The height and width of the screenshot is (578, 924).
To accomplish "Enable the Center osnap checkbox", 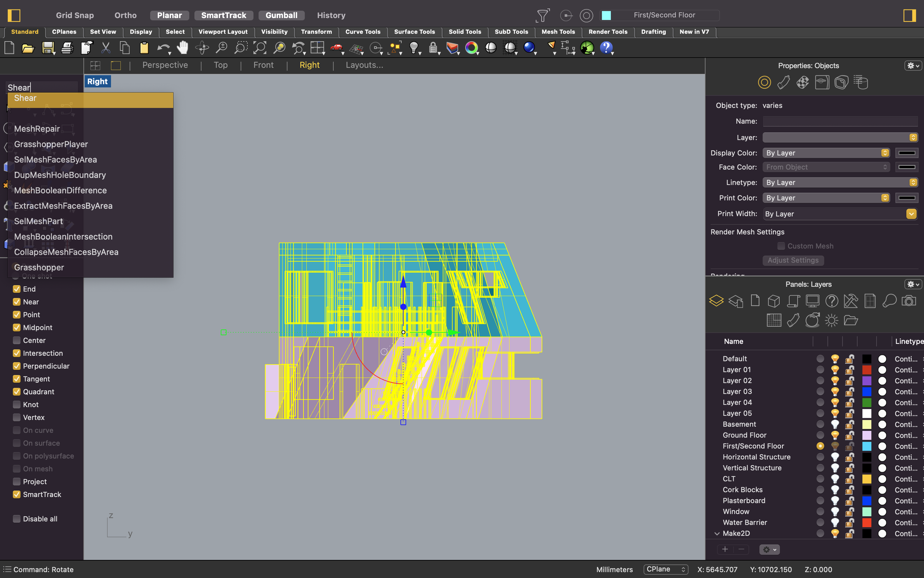I will (17, 340).
